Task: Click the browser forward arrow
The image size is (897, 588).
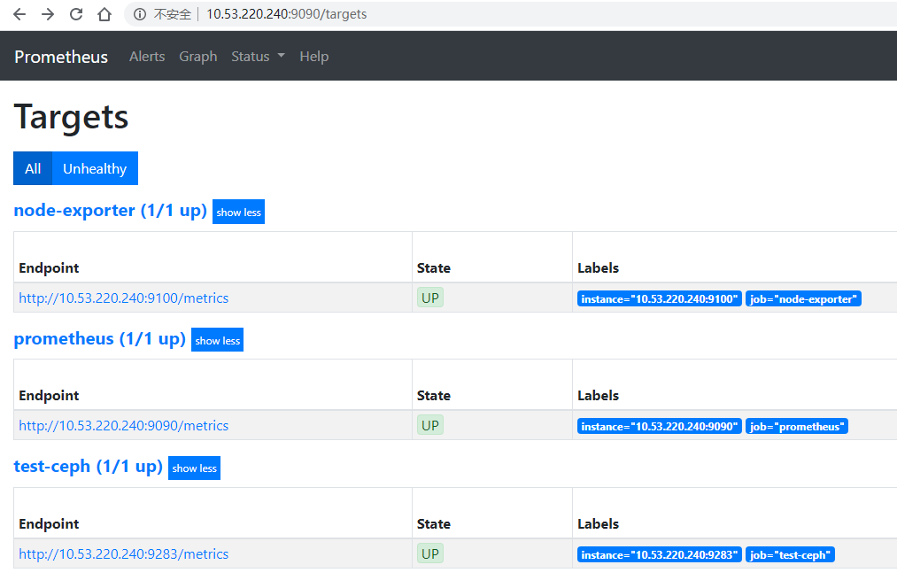Action: (x=48, y=14)
